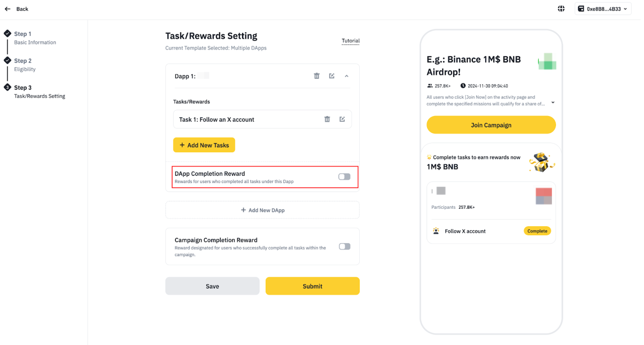Enable the Campaign Completion Reward toggle
The height and width of the screenshot is (345, 644).
point(344,246)
